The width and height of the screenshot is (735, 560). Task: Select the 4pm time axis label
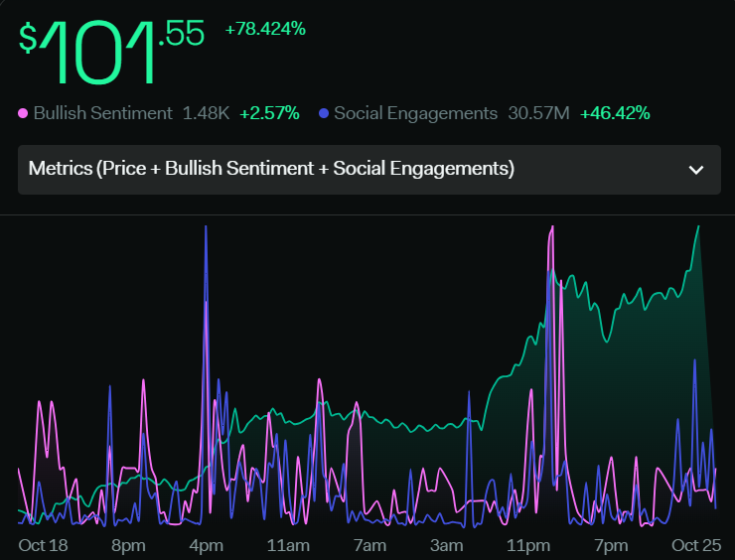tap(207, 546)
